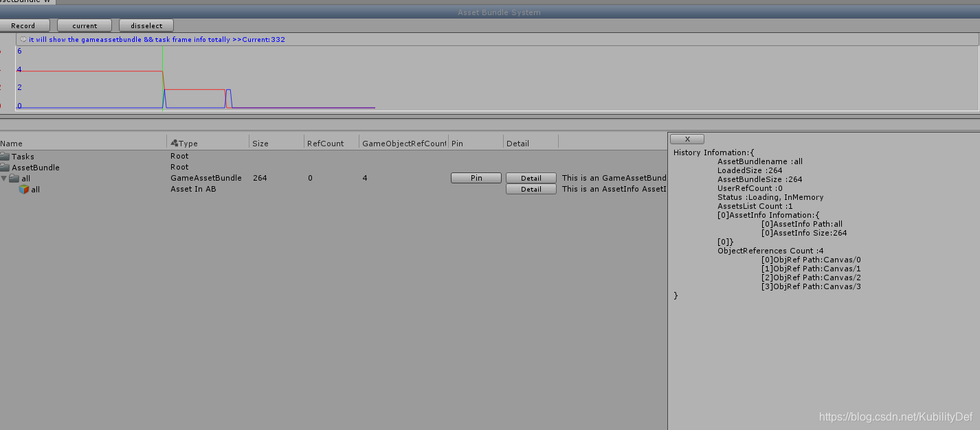Click the Detail column header
The width and height of the screenshot is (980, 430).
coord(531,143)
